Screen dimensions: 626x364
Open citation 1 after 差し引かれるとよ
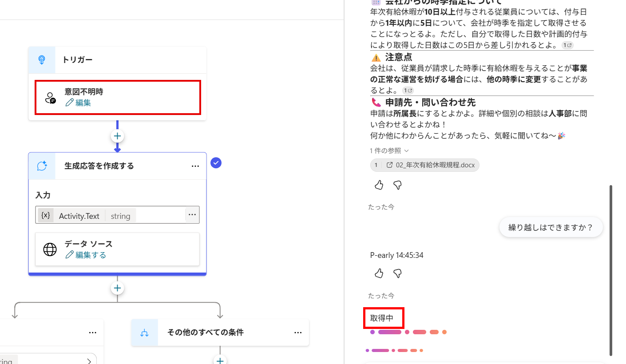pos(567,45)
